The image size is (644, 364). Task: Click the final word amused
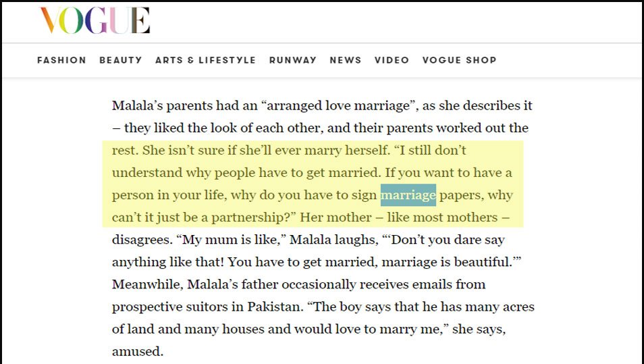pyautogui.click(x=138, y=352)
